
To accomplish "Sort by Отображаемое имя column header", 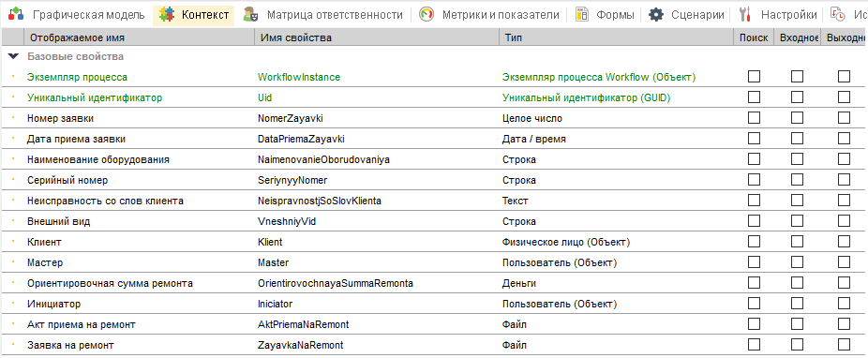I will (139, 37).
